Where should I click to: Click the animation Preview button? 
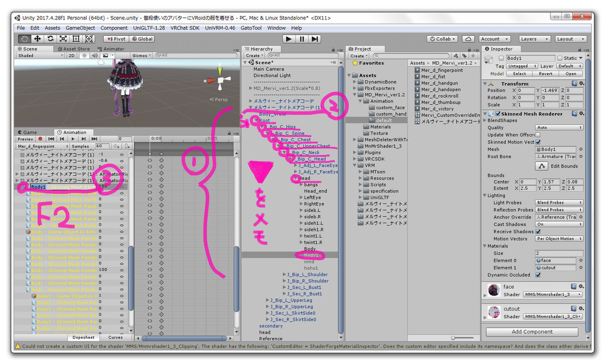coord(25,139)
